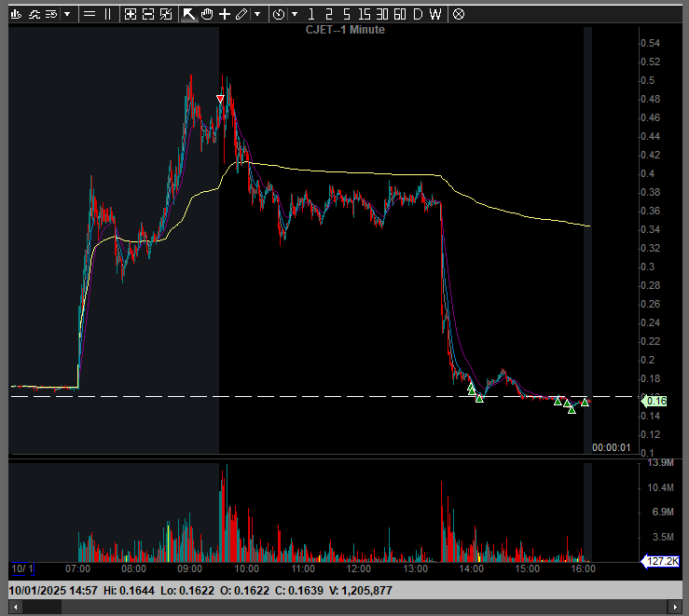Select the horizontal line tool
This screenshot has height=616, width=689.
[x=90, y=15]
